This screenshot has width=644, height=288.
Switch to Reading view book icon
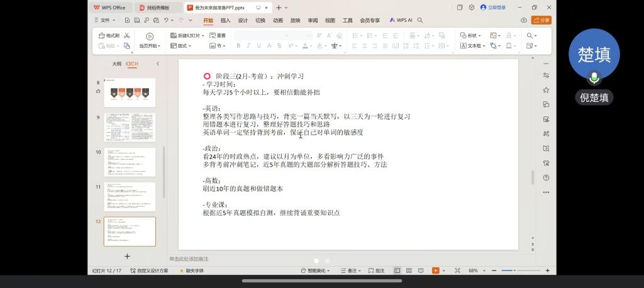(421, 271)
